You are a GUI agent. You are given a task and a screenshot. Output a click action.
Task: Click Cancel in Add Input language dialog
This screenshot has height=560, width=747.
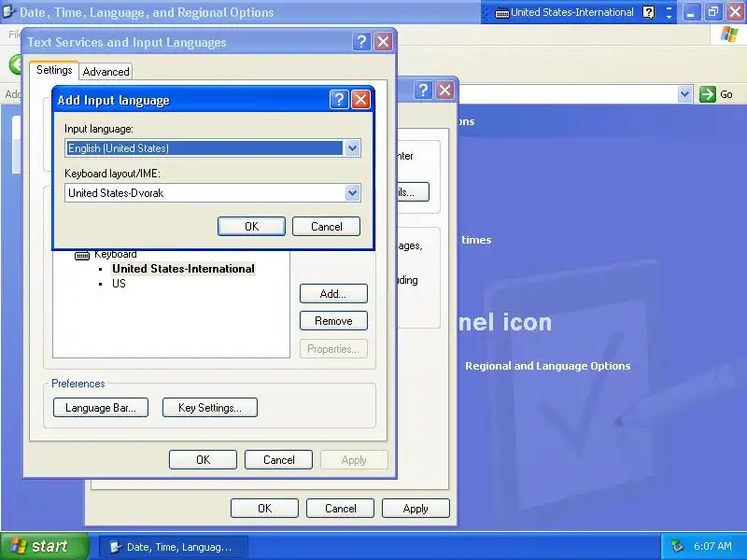click(326, 226)
